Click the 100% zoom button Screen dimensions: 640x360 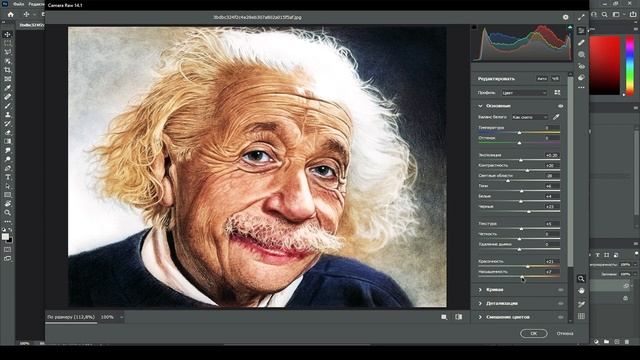click(107, 317)
